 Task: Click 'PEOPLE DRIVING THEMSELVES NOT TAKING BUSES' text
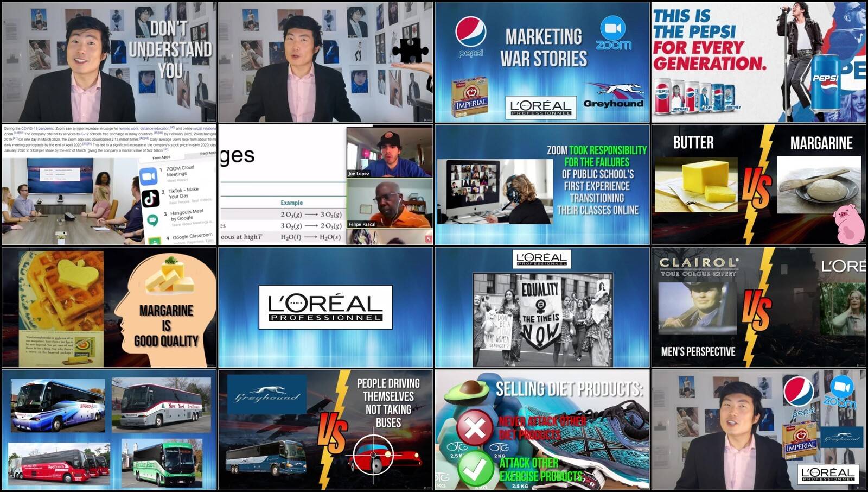[x=388, y=402]
